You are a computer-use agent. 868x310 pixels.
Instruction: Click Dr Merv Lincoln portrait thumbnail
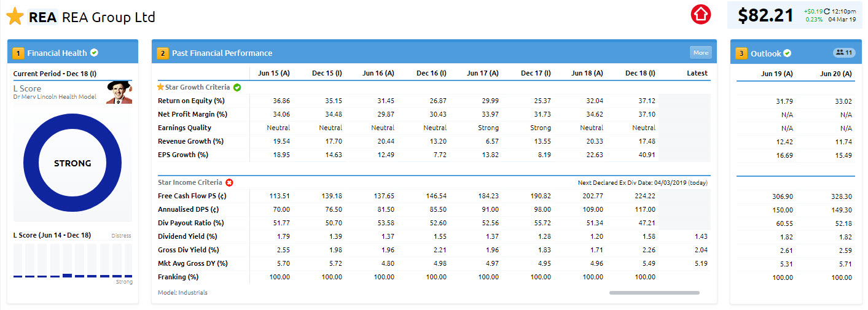119,93
